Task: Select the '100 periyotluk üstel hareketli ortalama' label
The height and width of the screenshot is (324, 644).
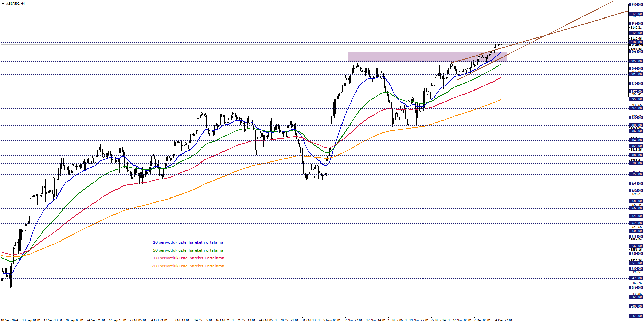Action: click(x=188, y=258)
